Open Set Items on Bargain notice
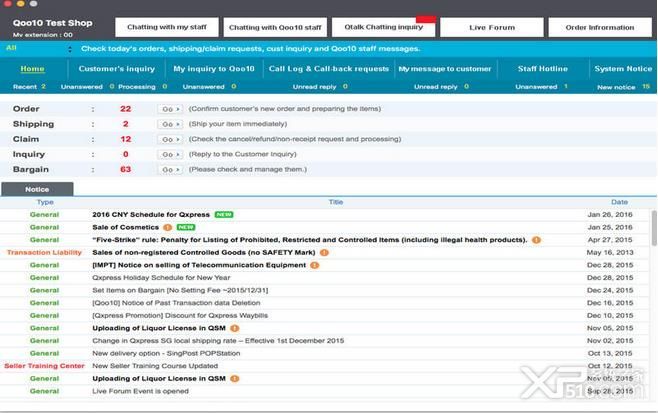This screenshot has width=658, height=413. [180, 290]
